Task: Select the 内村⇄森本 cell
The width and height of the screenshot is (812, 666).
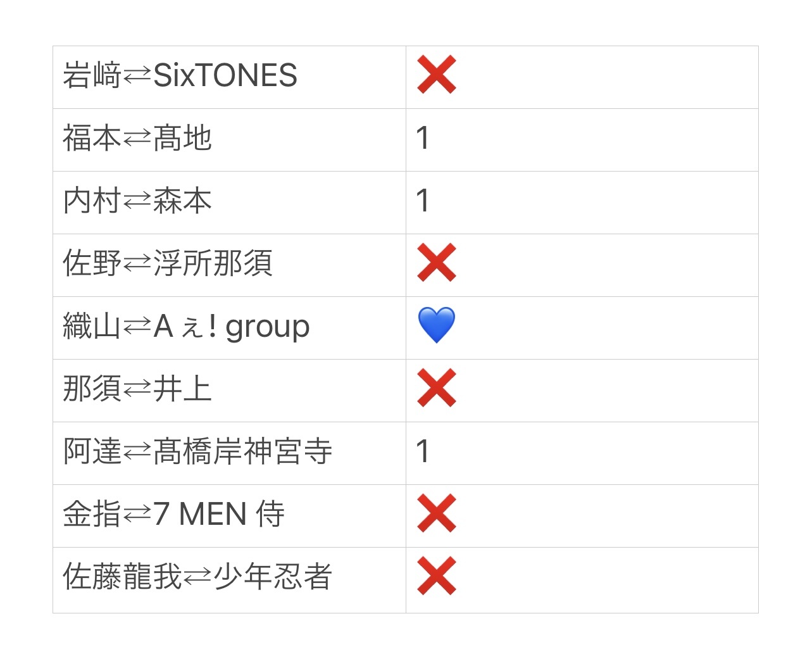Action: pyautogui.click(x=229, y=203)
